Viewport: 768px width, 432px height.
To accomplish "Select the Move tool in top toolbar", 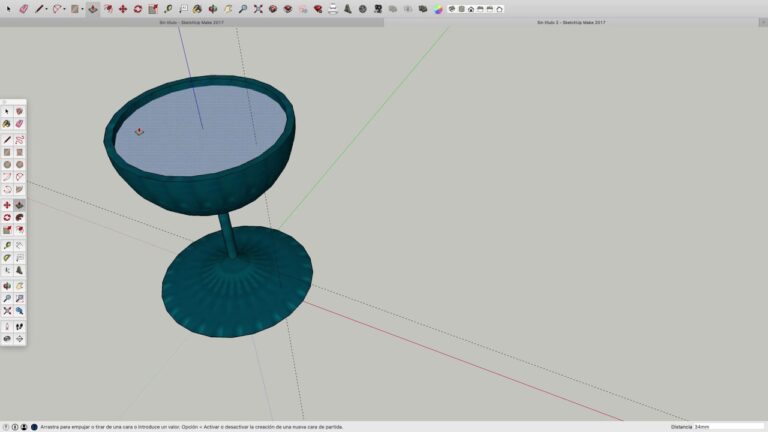I will pyautogui.click(x=122, y=9).
